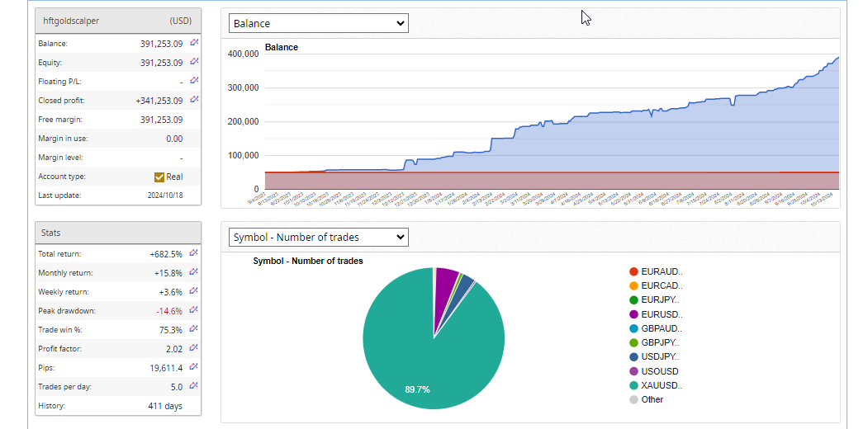Show chart for Closed profit

(194, 100)
